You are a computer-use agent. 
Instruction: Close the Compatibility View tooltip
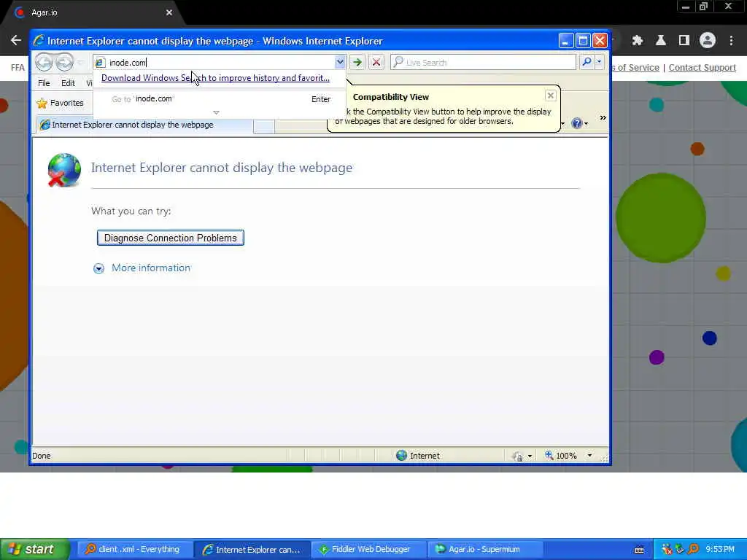pos(550,96)
